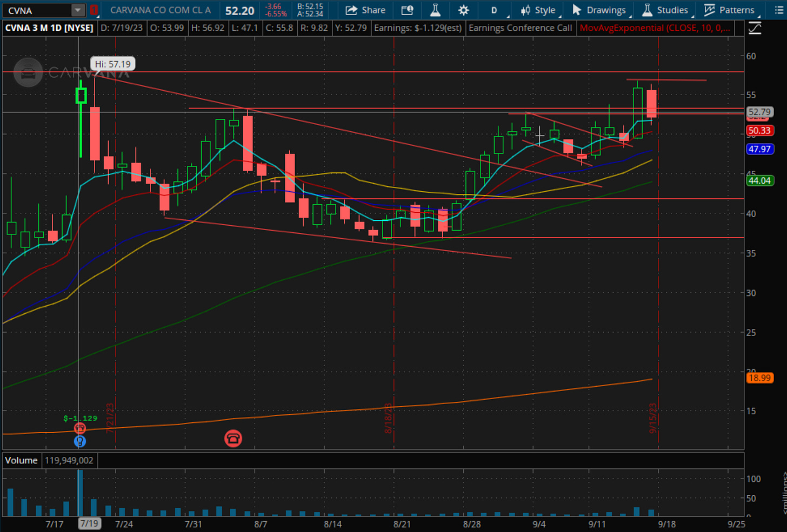Viewport: 787px width, 532px height.
Task: Click the 7/19 earnings phone icon
Action: tap(80, 429)
